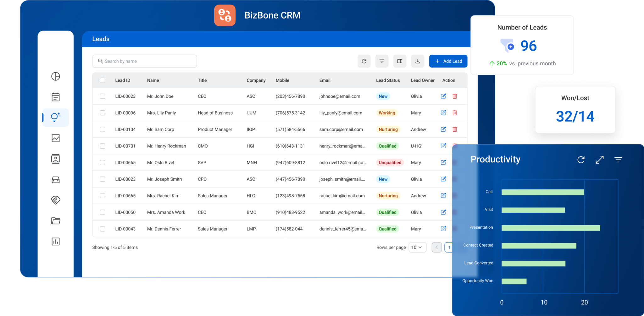Viewport: 644px width, 316px height.
Task: Open the Rows per page dropdown
Action: pyautogui.click(x=418, y=248)
